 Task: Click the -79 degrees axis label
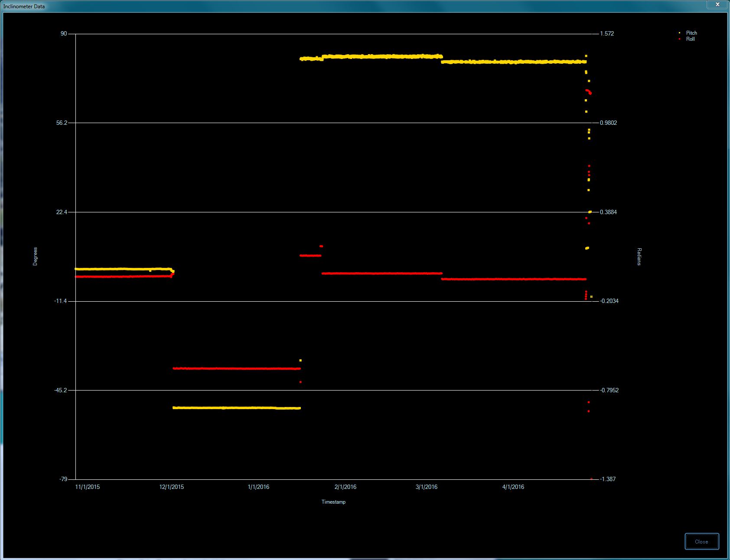tap(63, 479)
